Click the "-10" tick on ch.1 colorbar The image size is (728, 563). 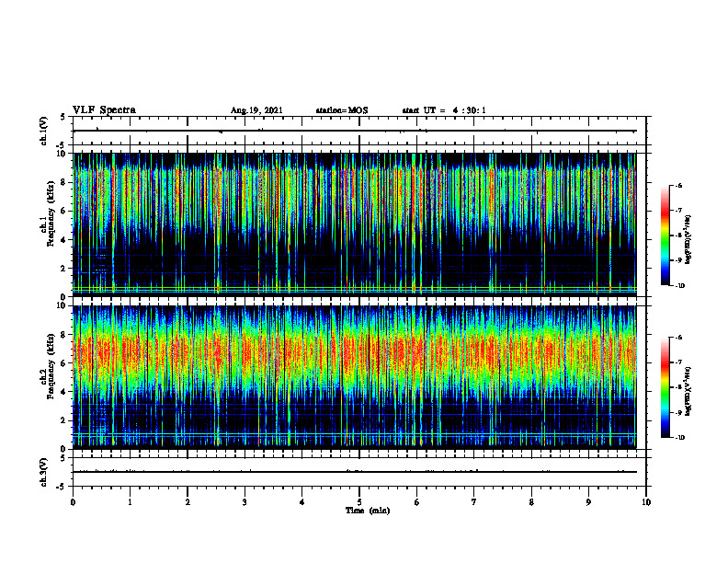pos(680,286)
